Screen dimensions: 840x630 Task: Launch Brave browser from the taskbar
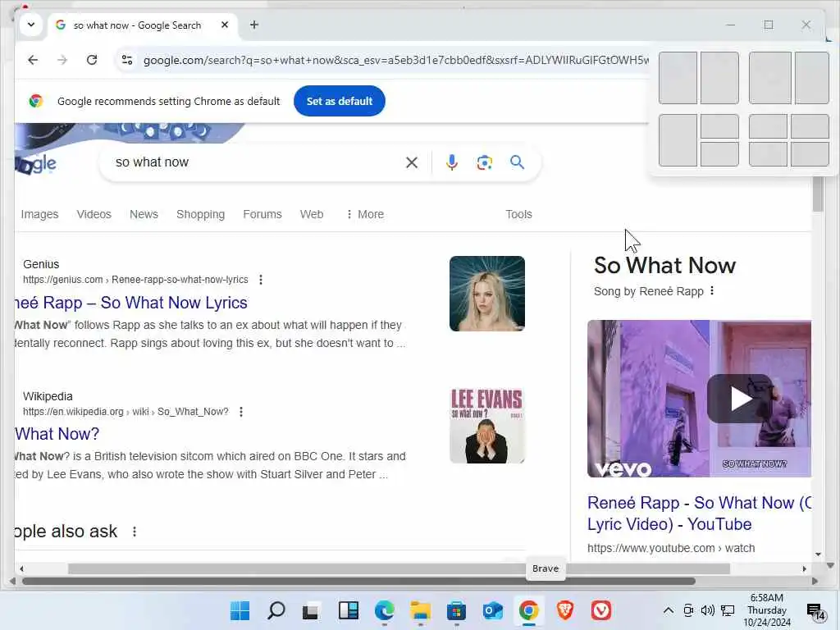[x=565, y=610]
